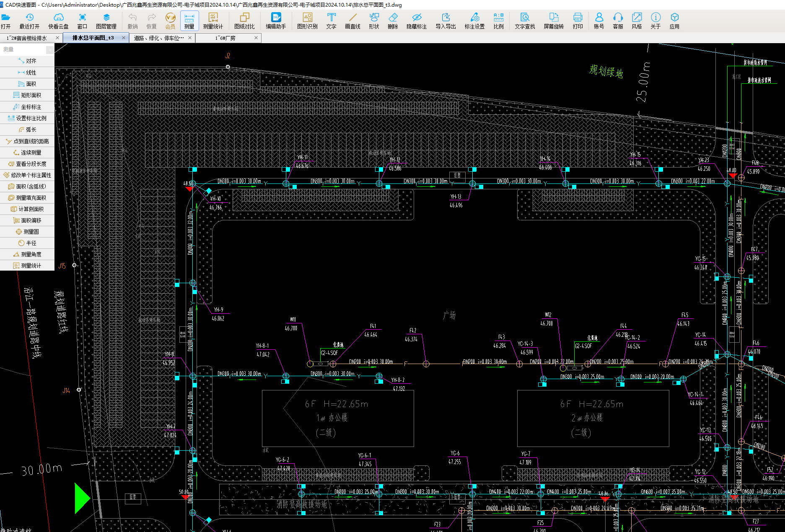The height and width of the screenshot is (532, 785).
Task: Open the 形状 shapes tool
Action: point(374,21)
